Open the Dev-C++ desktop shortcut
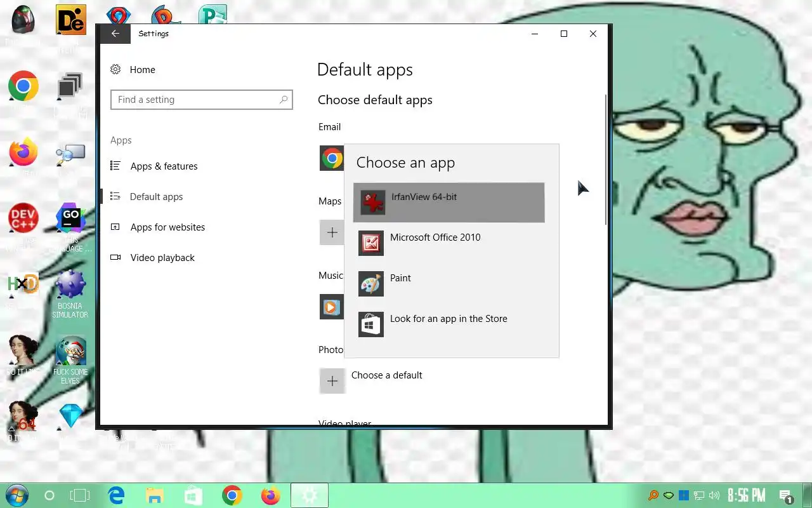 click(23, 218)
